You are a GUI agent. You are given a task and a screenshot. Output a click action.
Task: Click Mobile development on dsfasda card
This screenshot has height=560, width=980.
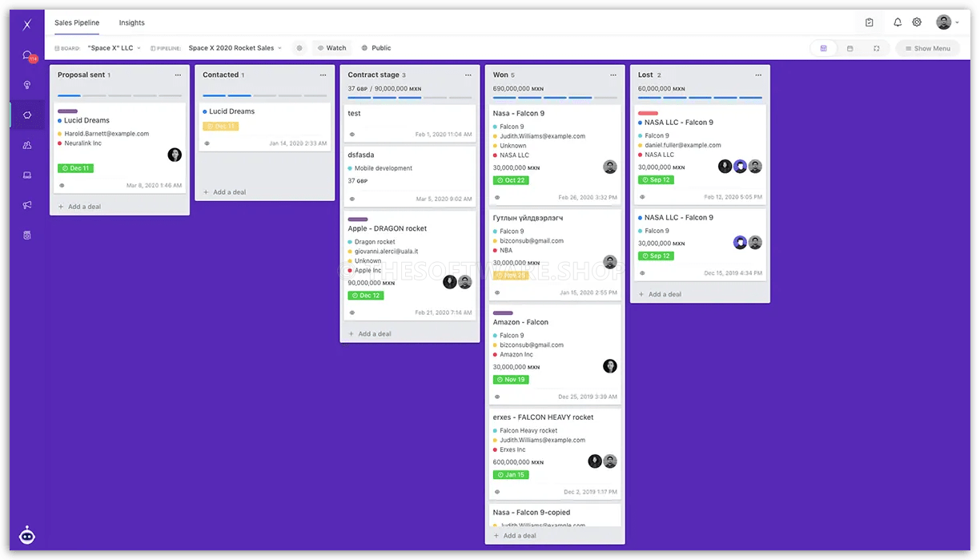click(384, 168)
